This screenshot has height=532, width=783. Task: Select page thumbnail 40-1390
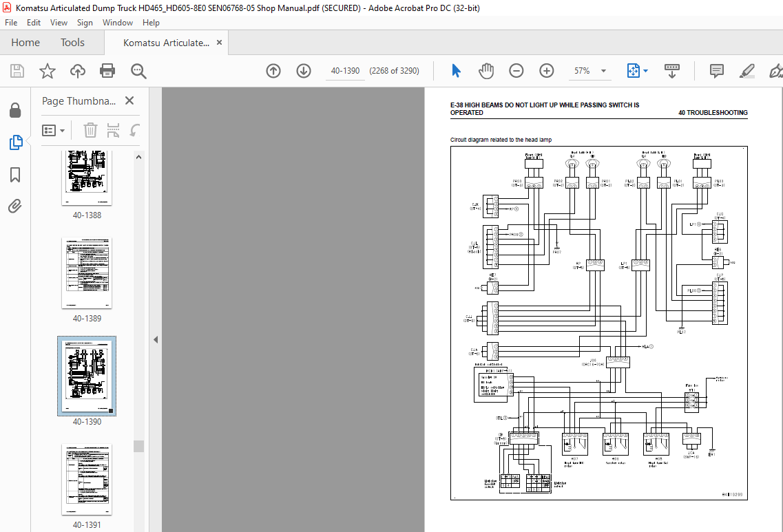tap(87, 376)
